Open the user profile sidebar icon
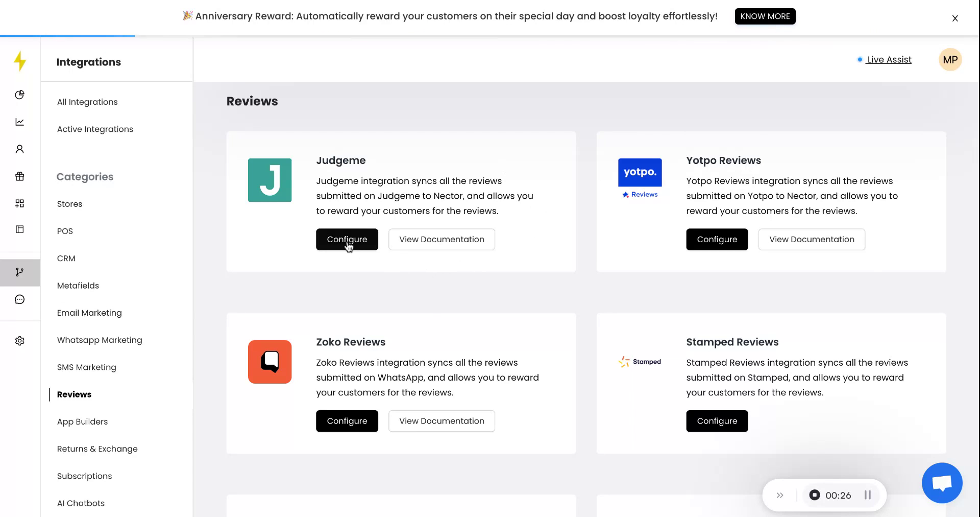This screenshot has width=980, height=517. point(20,149)
